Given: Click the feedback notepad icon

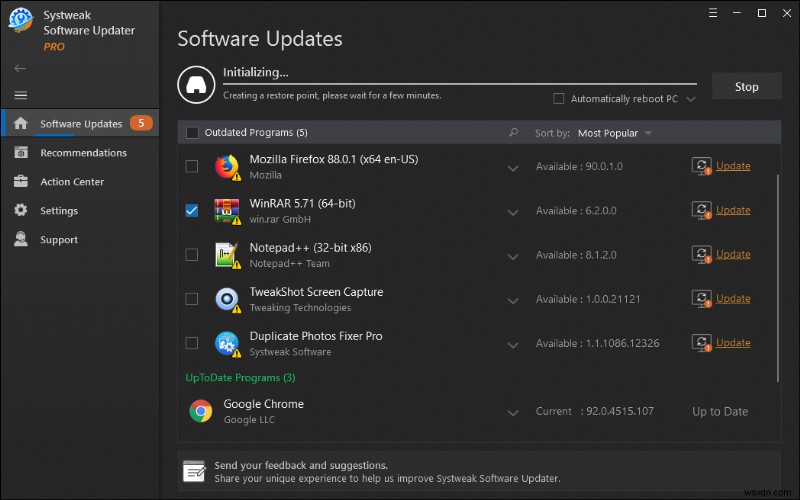Looking at the screenshot, I should [194, 471].
